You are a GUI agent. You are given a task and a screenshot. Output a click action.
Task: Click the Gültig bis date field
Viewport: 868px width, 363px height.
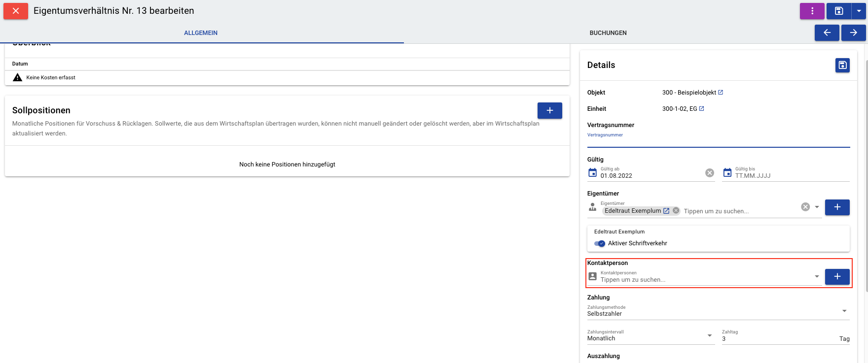pos(792,175)
